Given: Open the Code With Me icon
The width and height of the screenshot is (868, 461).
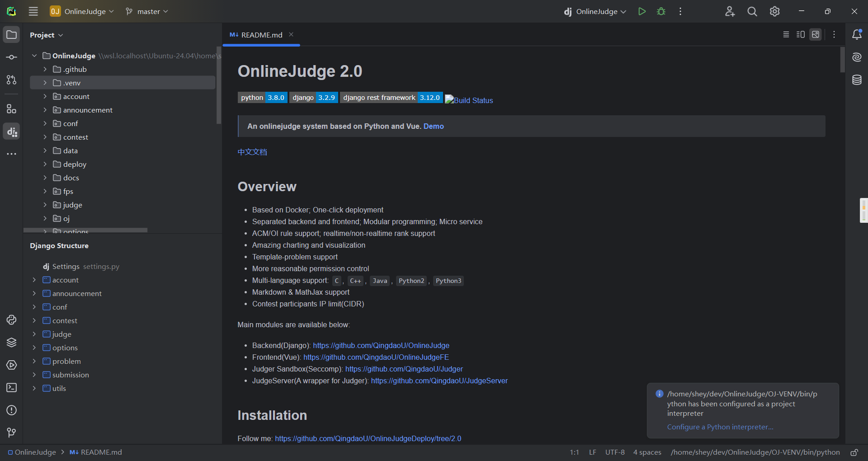Looking at the screenshot, I should tap(730, 11).
